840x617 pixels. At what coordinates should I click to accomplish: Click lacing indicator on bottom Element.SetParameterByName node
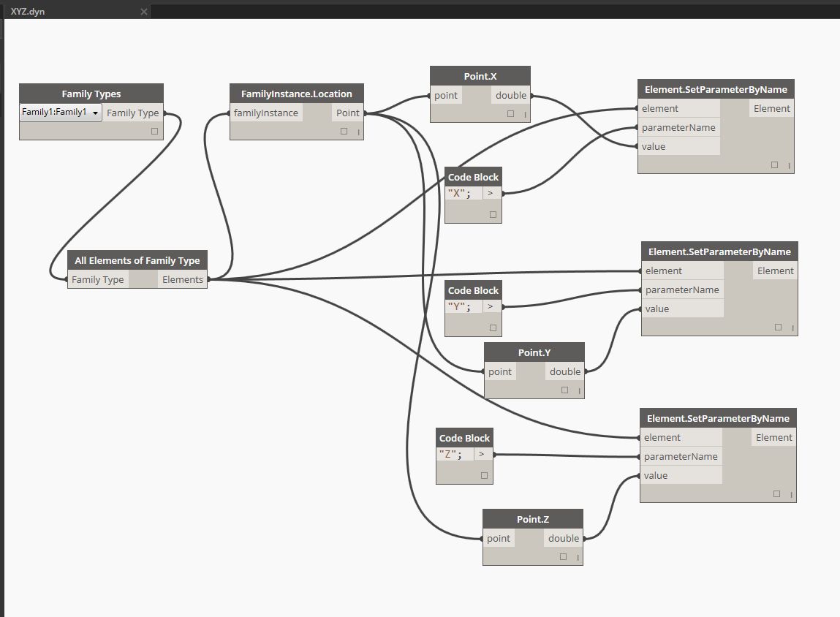pos(791,495)
